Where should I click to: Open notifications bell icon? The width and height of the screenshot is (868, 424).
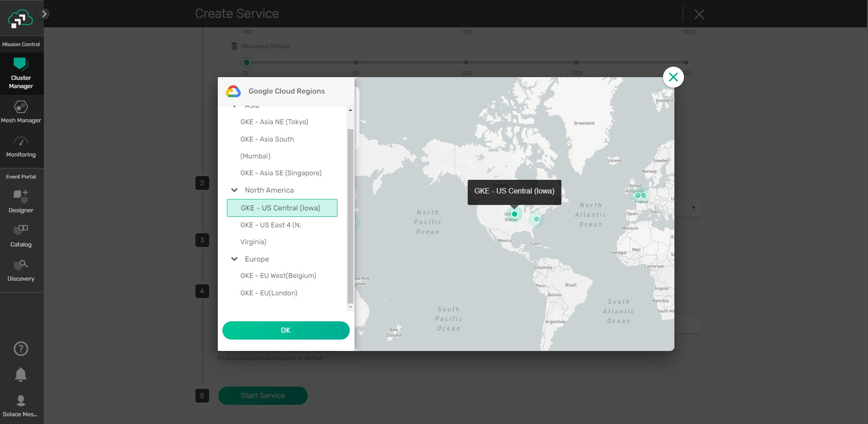[21, 375]
